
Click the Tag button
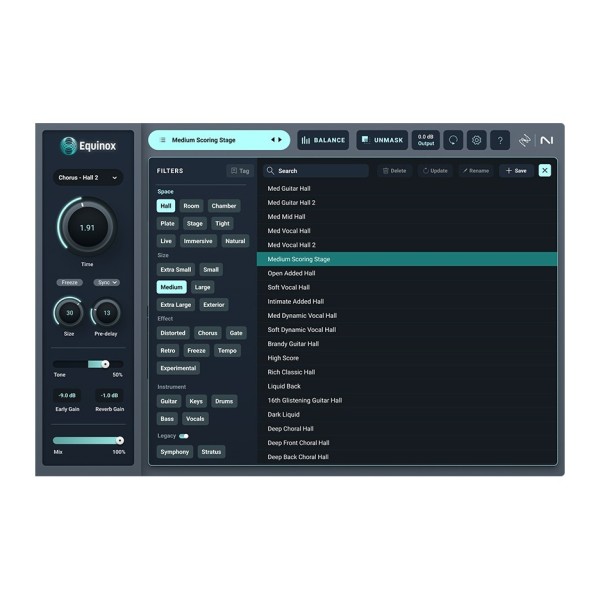pos(240,171)
